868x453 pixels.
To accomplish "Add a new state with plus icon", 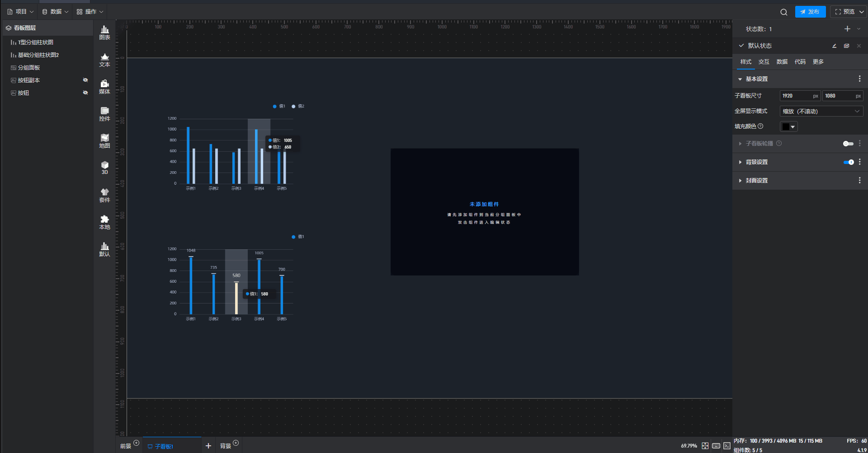I will tap(847, 29).
